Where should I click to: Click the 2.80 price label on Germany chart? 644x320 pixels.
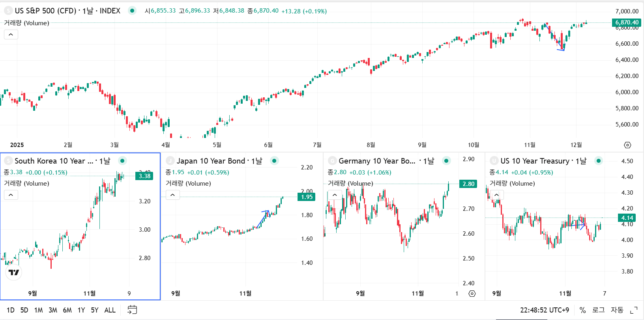(x=468, y=184)
